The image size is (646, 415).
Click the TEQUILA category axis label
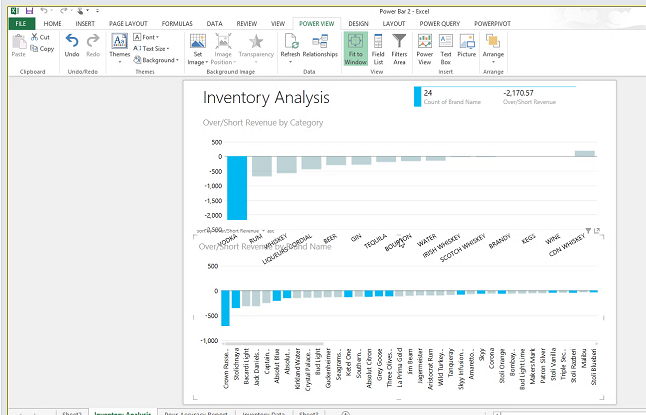click(x=375, y=241)
